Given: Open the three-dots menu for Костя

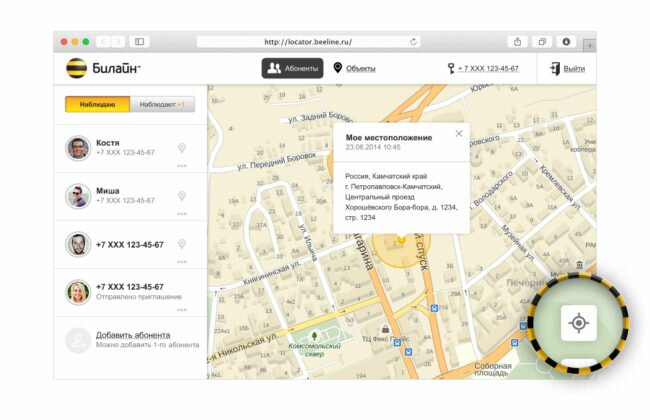Looking at the screenshot, I should click(x=182, y=166).
